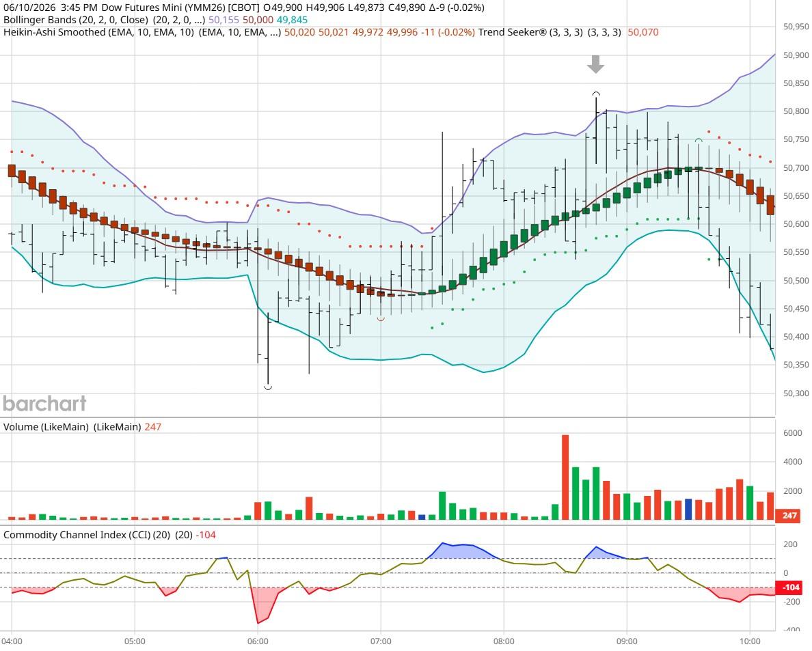The width and height of the screenshot is (812, 651).
Task: Click the -200 CCI axis label
Action: [790, 602]
